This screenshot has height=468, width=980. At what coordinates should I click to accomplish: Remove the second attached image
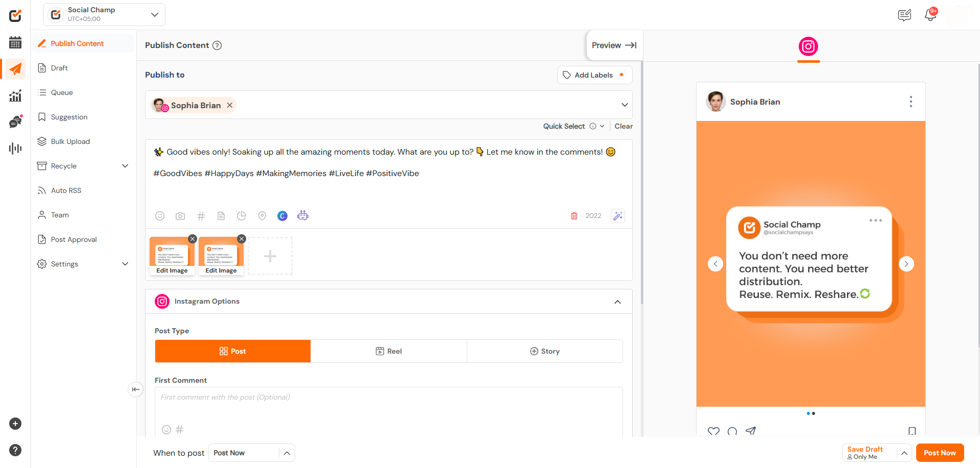point(242,239)
